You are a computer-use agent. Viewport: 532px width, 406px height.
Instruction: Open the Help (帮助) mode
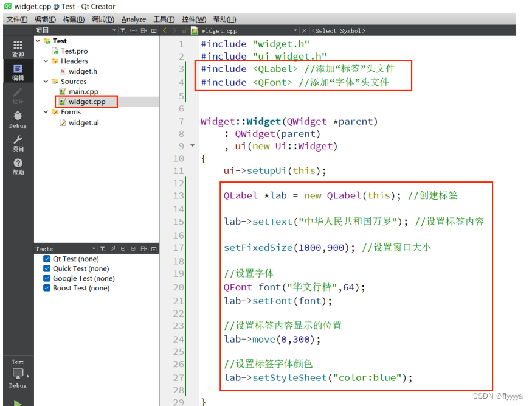tap(18, 166)
